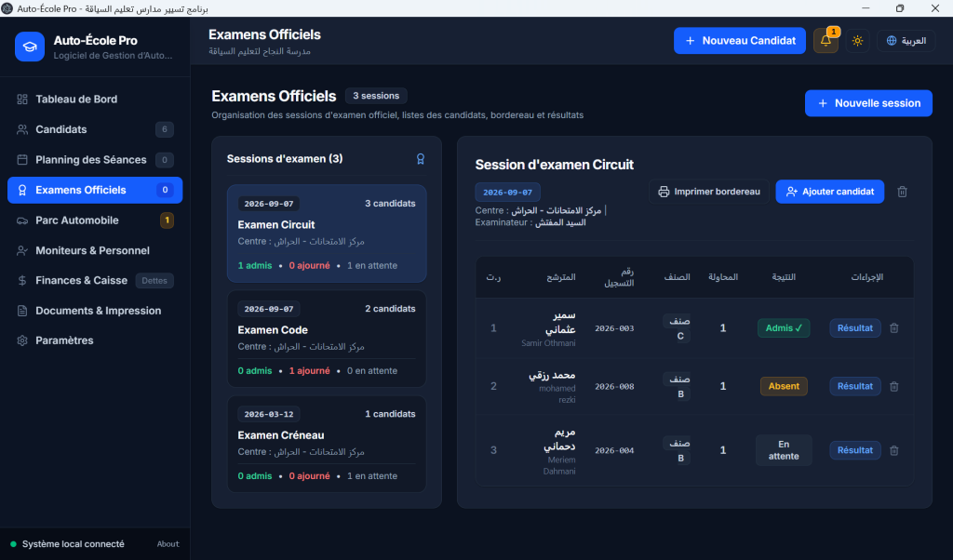Remove Samir Othmani with trash icon
This screenshot has width=953, height=560.
point(894,328)
